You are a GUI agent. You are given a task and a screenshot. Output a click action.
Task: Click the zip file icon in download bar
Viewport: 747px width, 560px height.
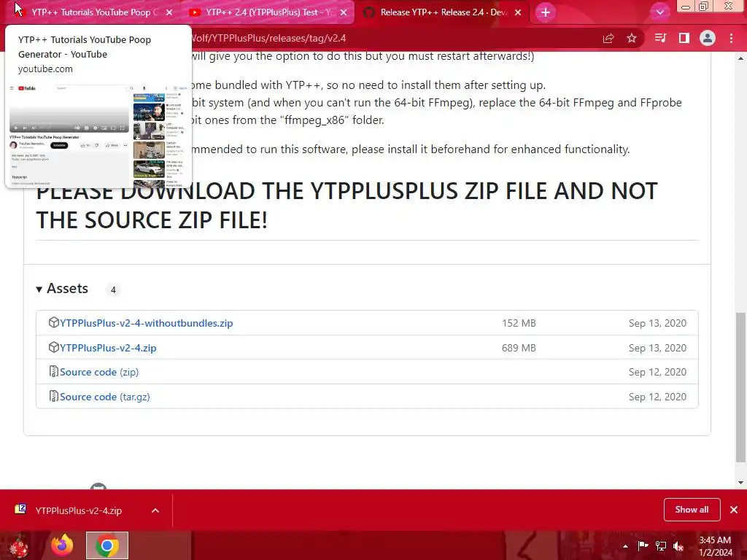coord(20,510)
